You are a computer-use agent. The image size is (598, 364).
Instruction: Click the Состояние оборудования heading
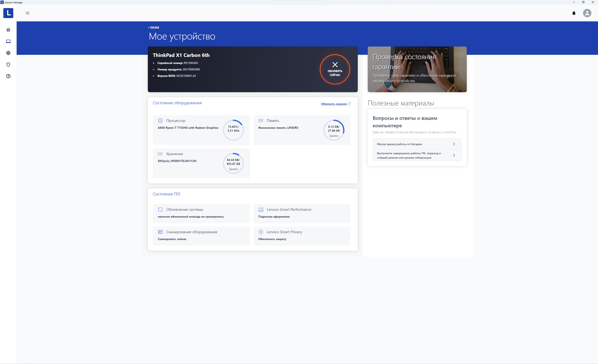click(x=177, y=103)
